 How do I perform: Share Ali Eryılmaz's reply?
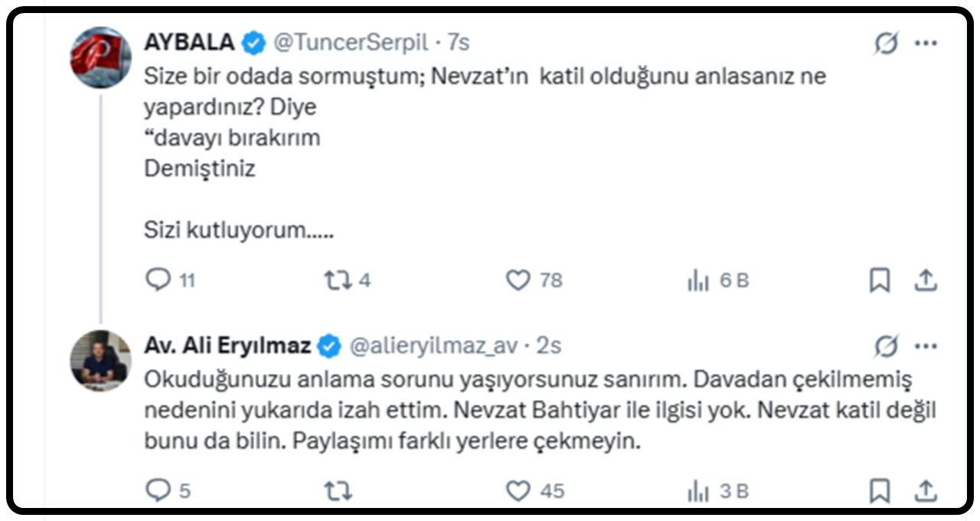coord(926,490)
